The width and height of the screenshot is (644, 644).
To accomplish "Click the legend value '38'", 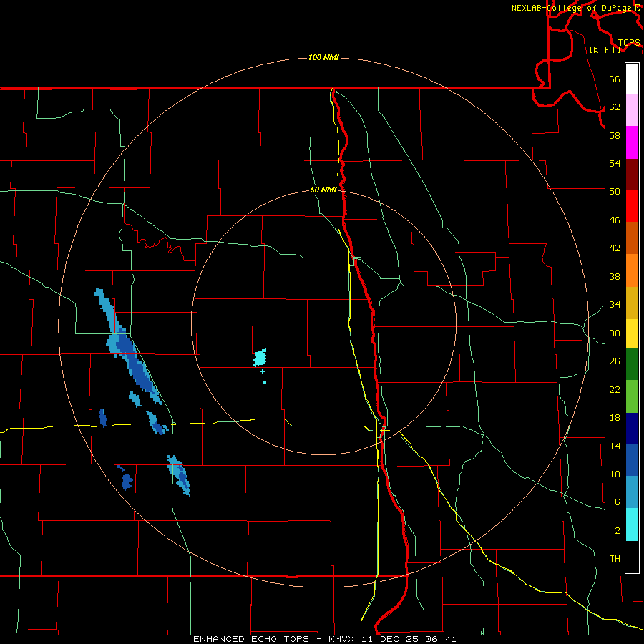I will coord(615,277).
